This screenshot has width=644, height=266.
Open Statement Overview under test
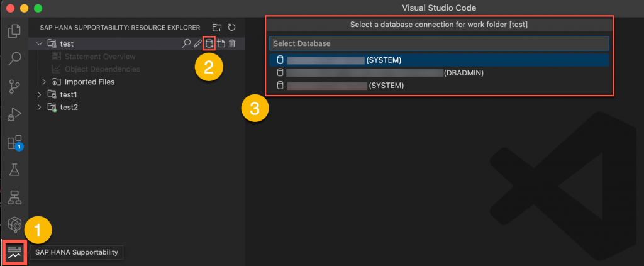(x=100, y=56)
